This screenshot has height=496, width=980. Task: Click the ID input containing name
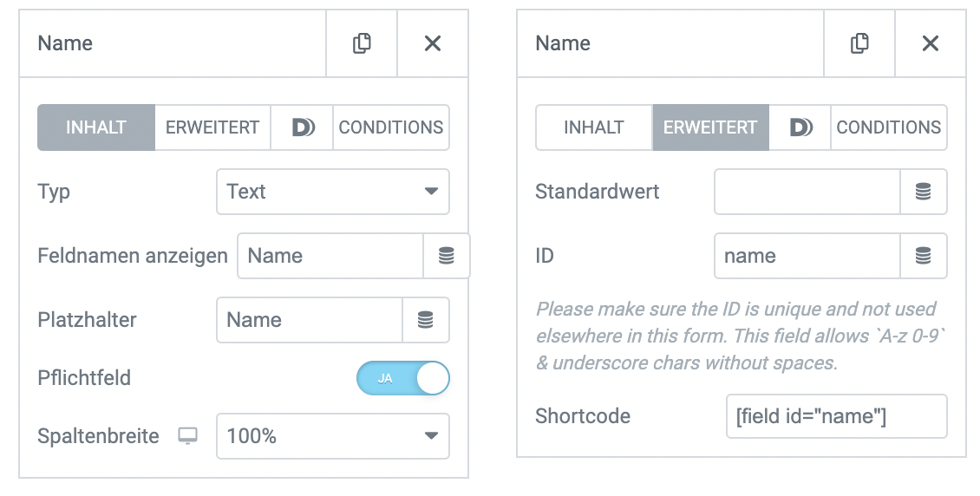[807, 256]
